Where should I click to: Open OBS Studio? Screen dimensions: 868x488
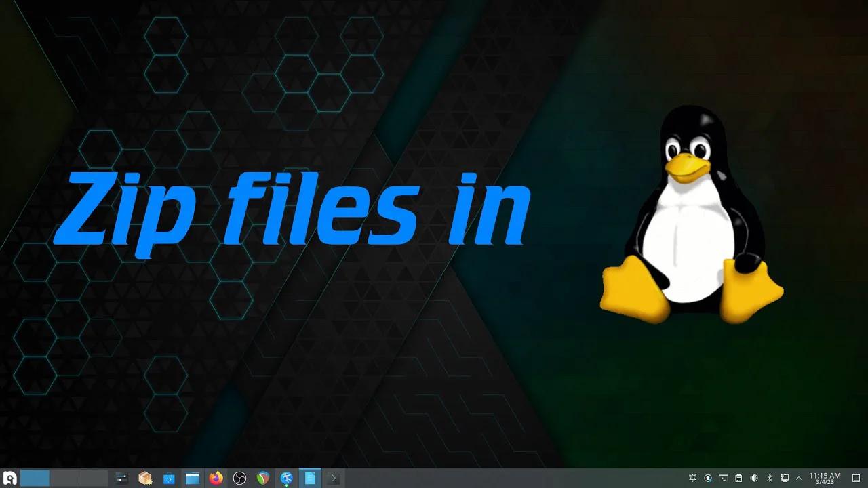pos(239,478)
